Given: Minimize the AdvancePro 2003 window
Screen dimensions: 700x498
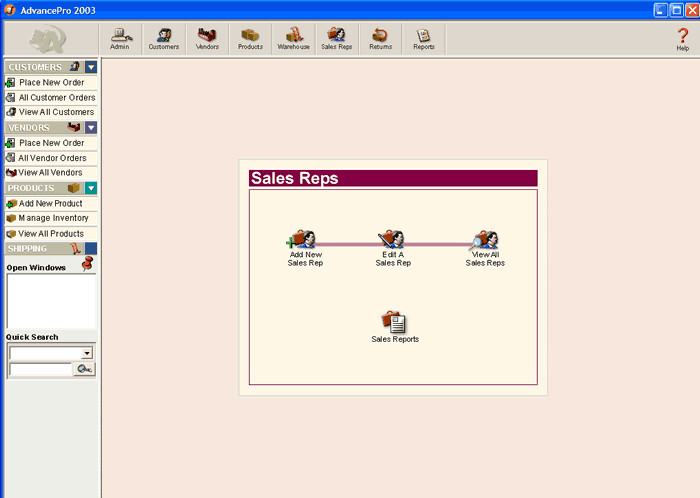Looking at the screenshot, I should (x=661, y=10).
